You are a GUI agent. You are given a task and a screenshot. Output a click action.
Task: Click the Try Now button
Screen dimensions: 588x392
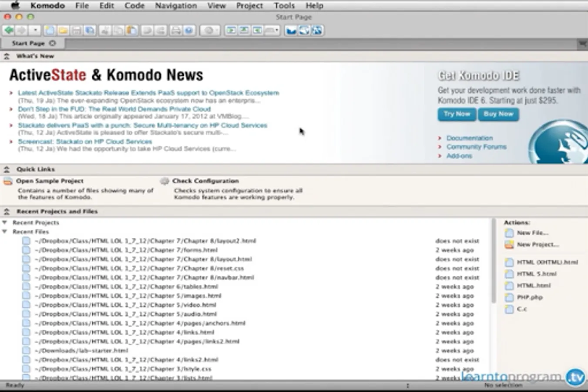457,114
